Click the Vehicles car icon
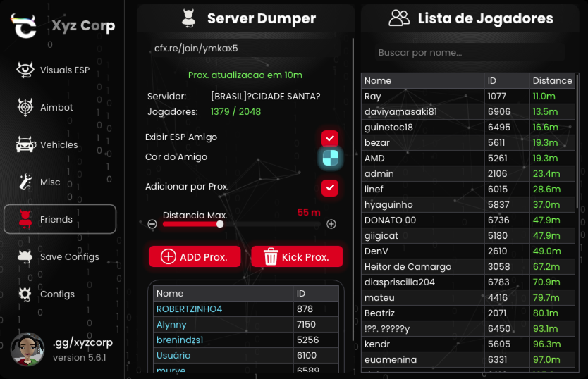The height and width of the screenshot is (379, 588). tap(25, 144)
